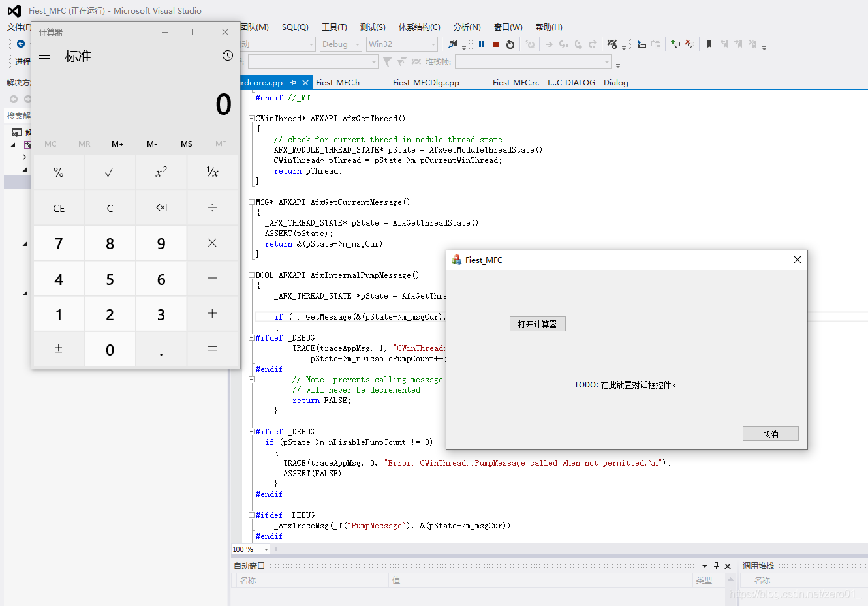Restart the debugging session
The image size is (868, 606).
(x=510, y=44)
